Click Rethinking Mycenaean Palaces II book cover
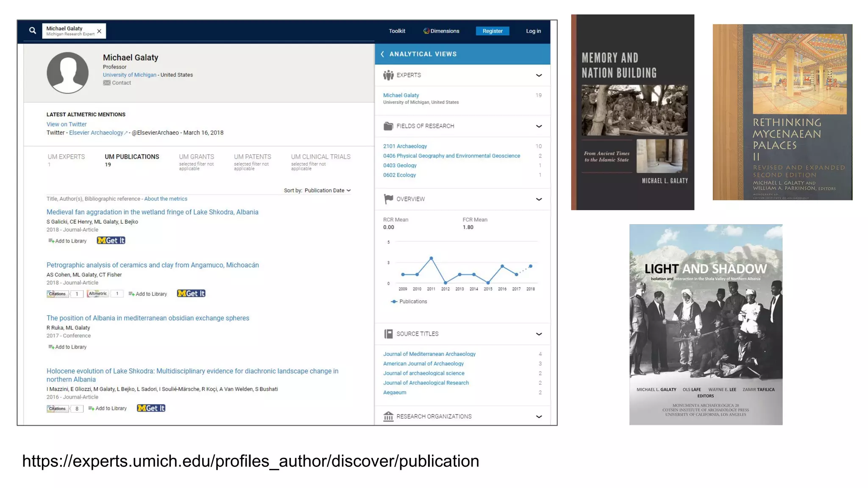 (x=782, y=112)
